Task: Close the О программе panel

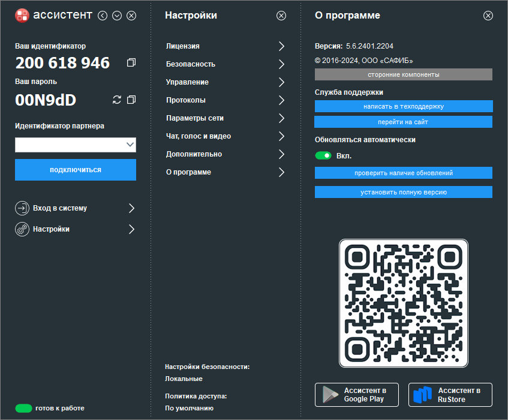Action: [x=488, y=16]
